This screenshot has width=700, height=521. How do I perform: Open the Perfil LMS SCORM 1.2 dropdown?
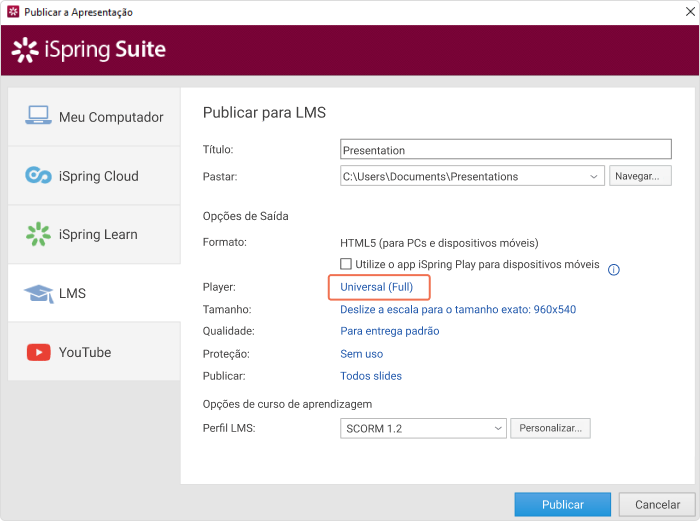pos(423,429)
